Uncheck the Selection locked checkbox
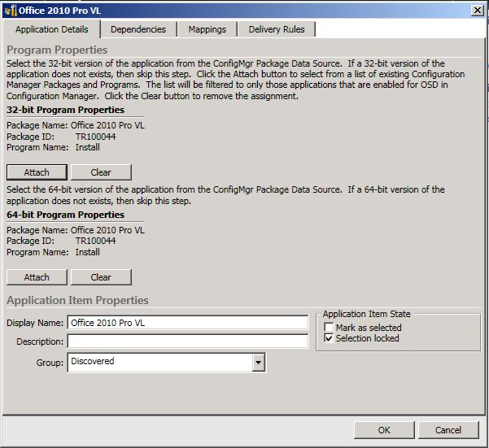489x448 pixels. coord(329,338)
